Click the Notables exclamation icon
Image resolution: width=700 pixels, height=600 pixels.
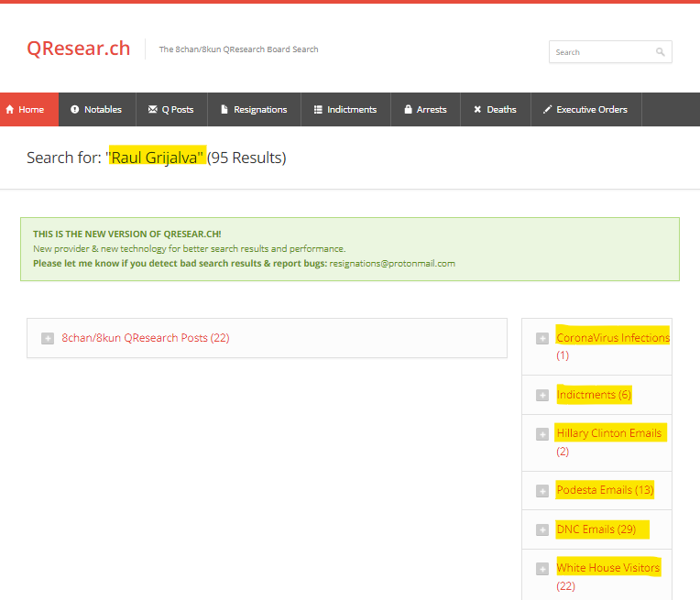(74, 109)
